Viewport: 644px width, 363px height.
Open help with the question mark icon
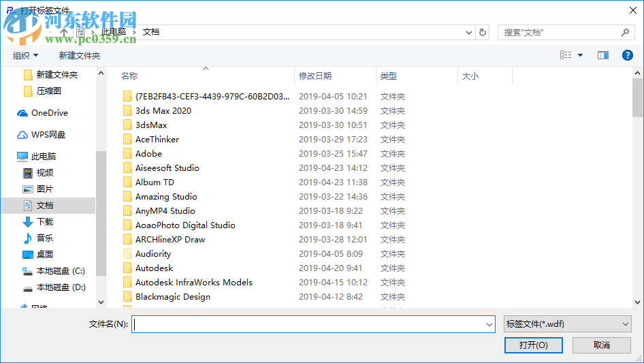[x=627, y=55]
